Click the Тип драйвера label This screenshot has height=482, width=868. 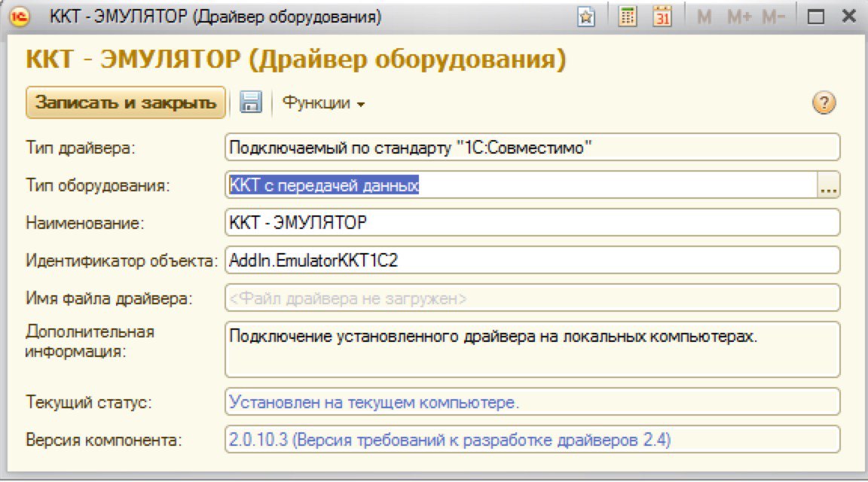point(81,148)
